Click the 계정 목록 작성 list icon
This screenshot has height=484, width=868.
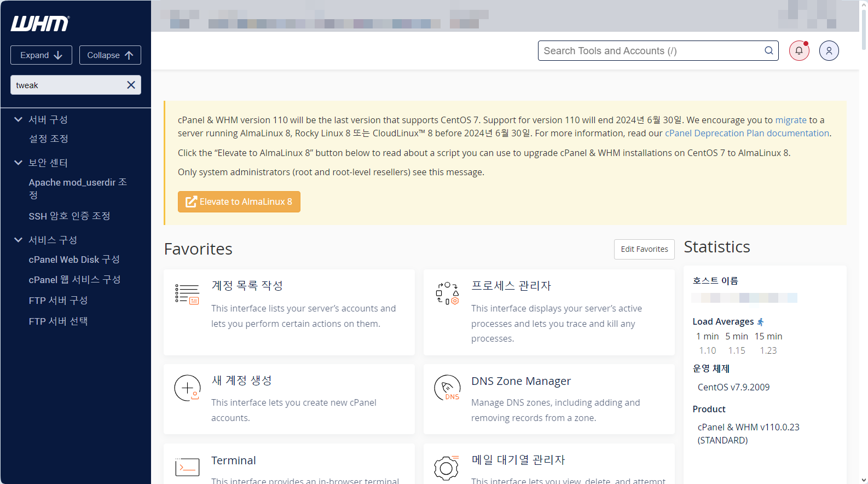pos(187,294)
